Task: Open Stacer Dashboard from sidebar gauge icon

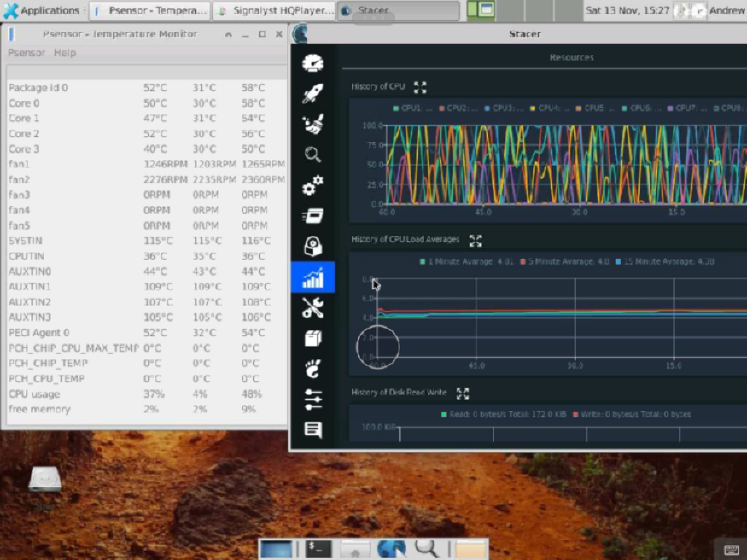Action: pyautogui.click(x=313, y=63)
